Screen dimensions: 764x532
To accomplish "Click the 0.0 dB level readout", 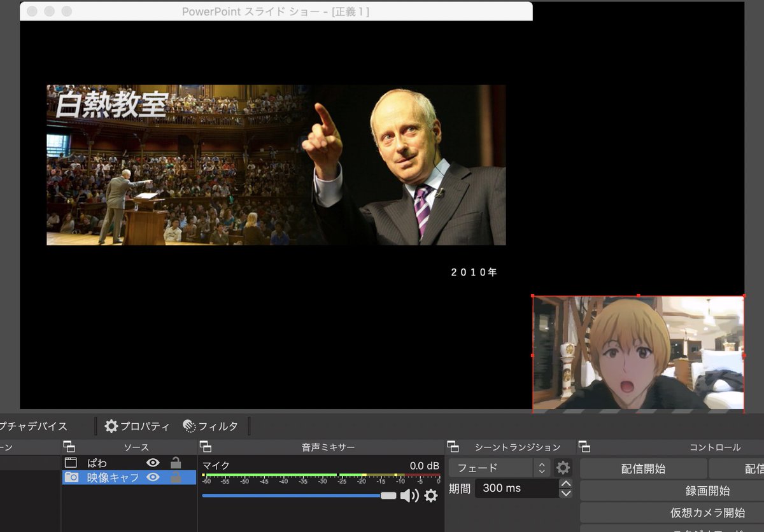I will point(425,466).
